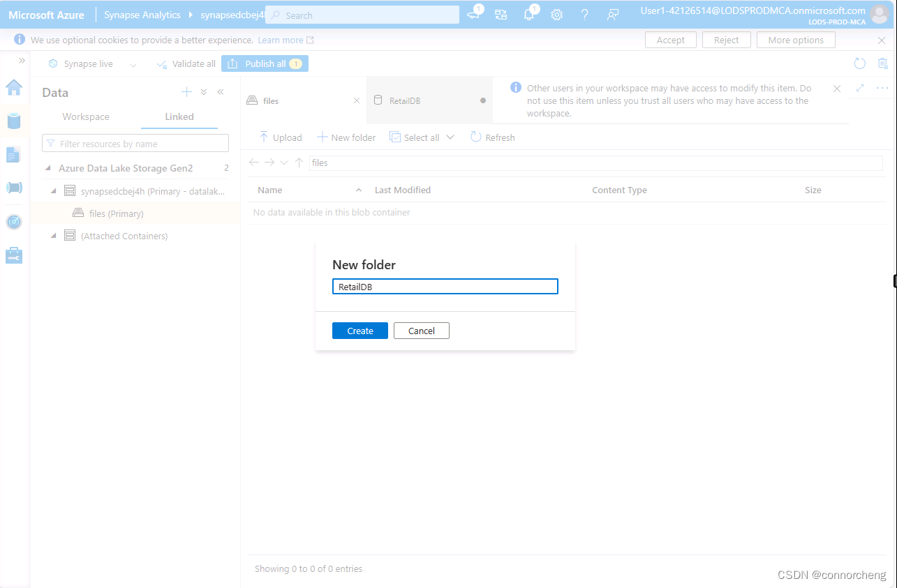Viewport: 897px width, 588px height.
Task: Click Refresh in the file toolbar
Action: 493,137
